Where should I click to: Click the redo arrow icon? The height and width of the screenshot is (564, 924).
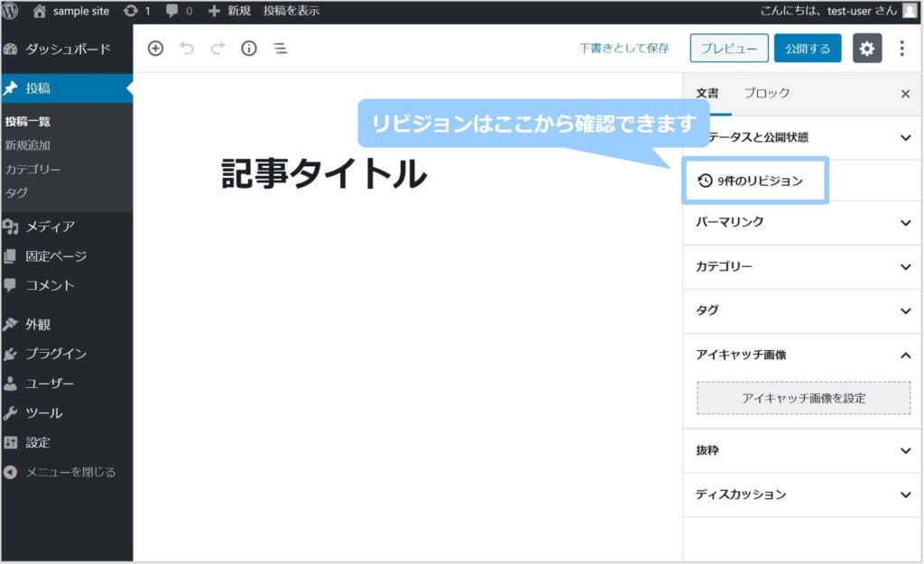217,48
